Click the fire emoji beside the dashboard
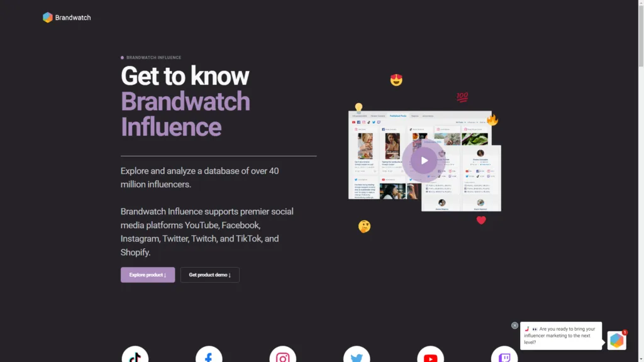644x362 pixels. (x=492, y=120)
